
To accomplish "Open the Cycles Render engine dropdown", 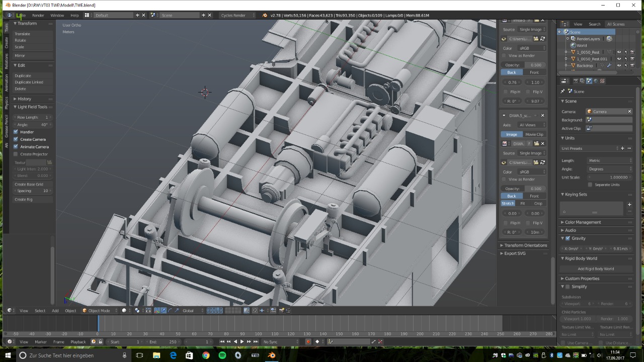I will coord(236,15).
